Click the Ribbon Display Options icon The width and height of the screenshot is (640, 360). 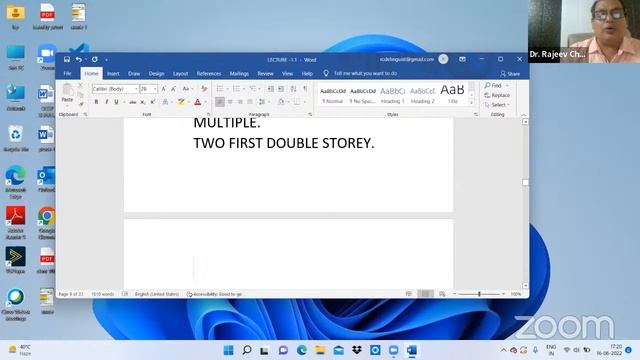[x=462, y=59]
